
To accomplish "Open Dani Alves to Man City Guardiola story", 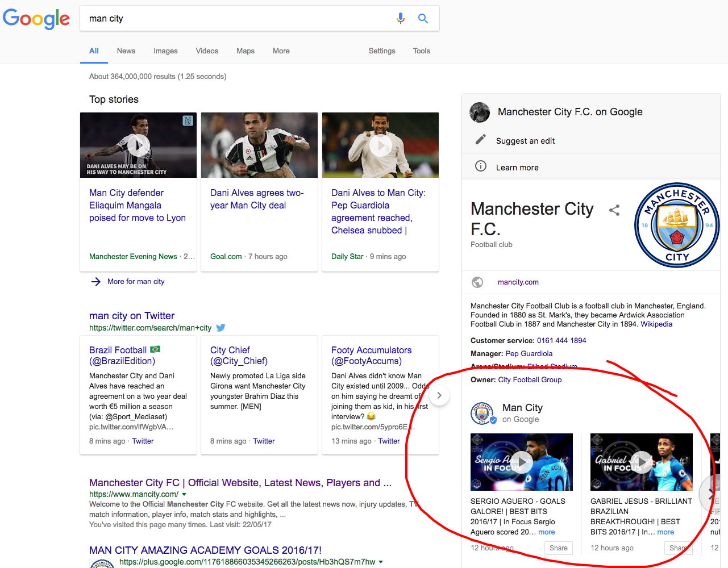I will pyautogui.click(x=378, y=212).
